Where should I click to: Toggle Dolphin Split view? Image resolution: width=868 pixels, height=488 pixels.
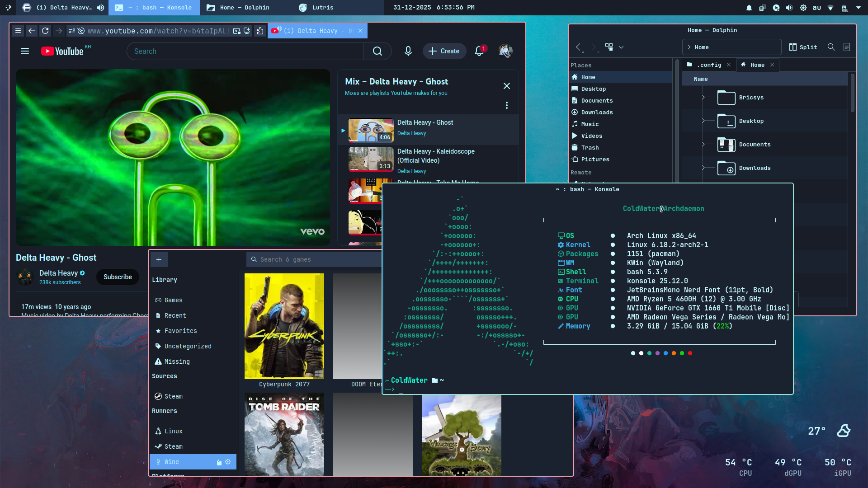[x=803, y=47]
